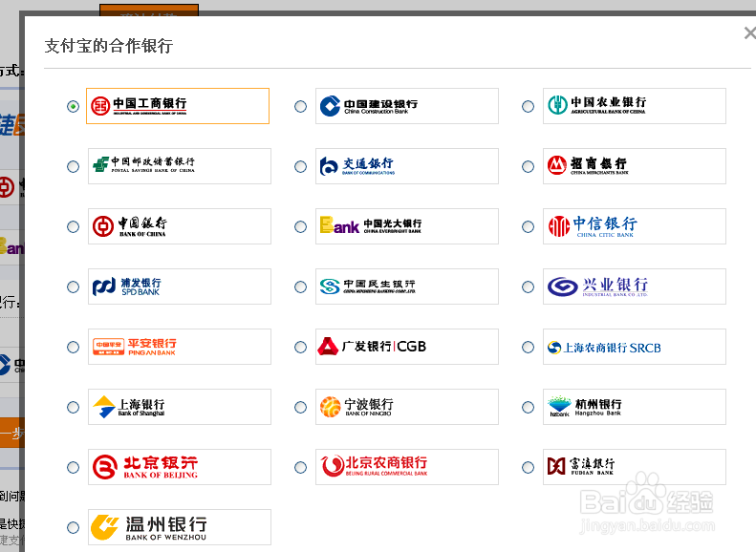This screenshot has height=552, width=756.
Task: Choose the 广发银行 CGB logo
Action: click(407, 347)
